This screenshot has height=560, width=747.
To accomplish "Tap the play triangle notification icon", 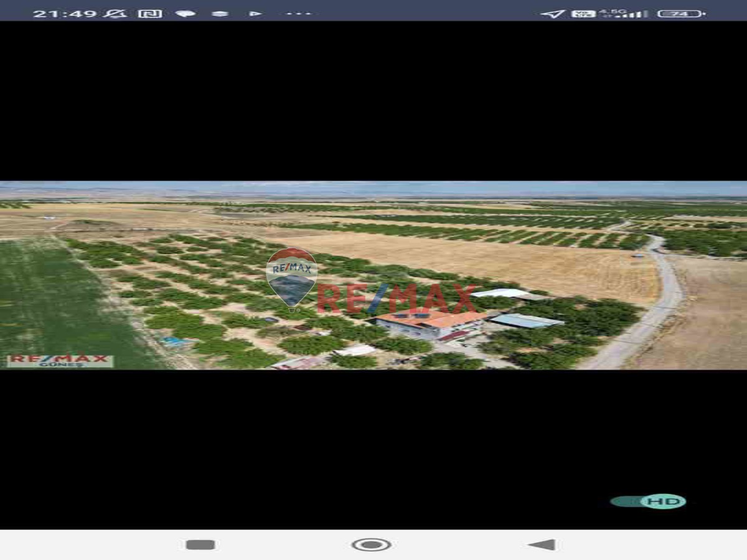I will (x=255, y=14).
